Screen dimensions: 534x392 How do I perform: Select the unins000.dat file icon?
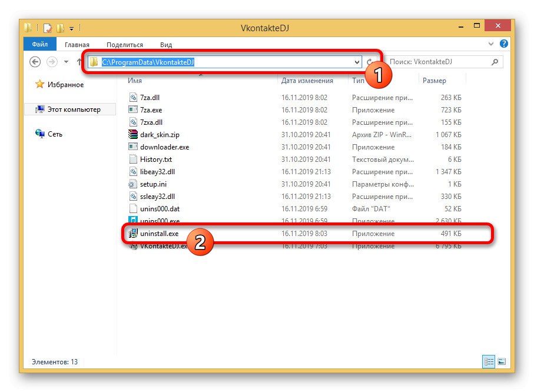coord(133,208)
